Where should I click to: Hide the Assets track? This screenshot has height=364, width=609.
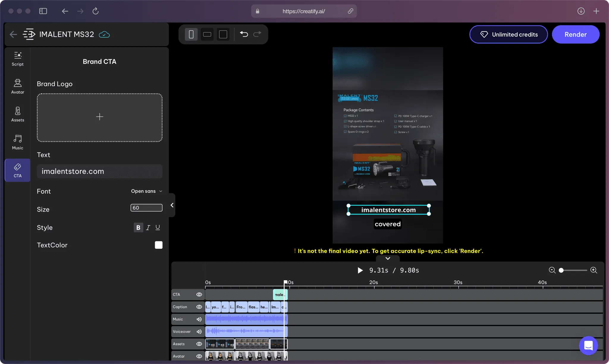tap(199, 344)
